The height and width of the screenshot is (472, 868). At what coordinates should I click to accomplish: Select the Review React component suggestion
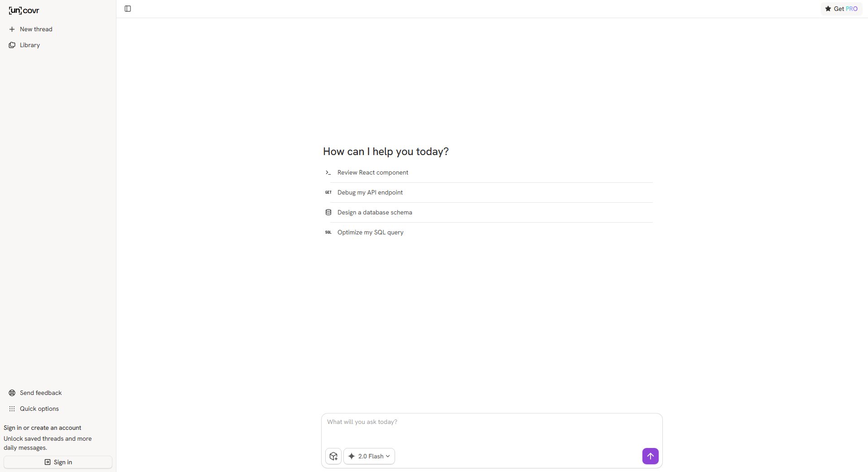[x=372, y=172]
